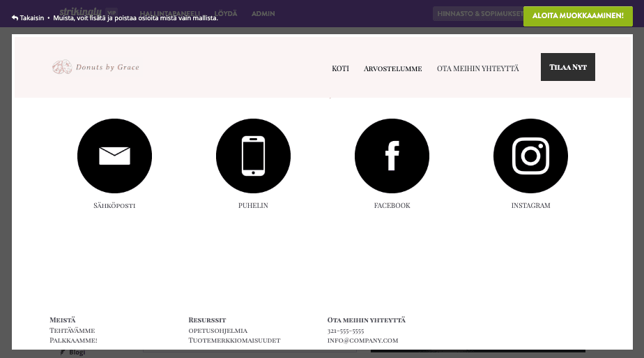This screenshot has height=358, width=644.
Task: Click the Puhelin label
Action: click(253, 205)
